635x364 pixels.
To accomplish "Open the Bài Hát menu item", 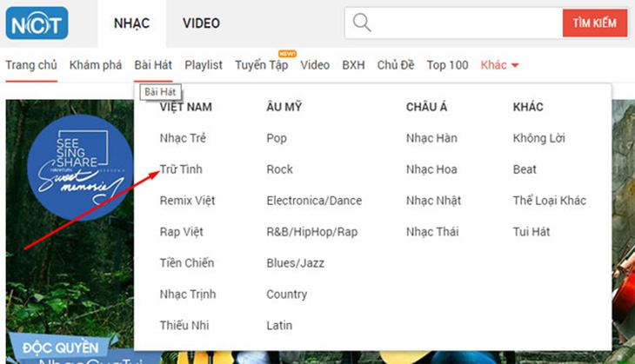I will 153,65.
